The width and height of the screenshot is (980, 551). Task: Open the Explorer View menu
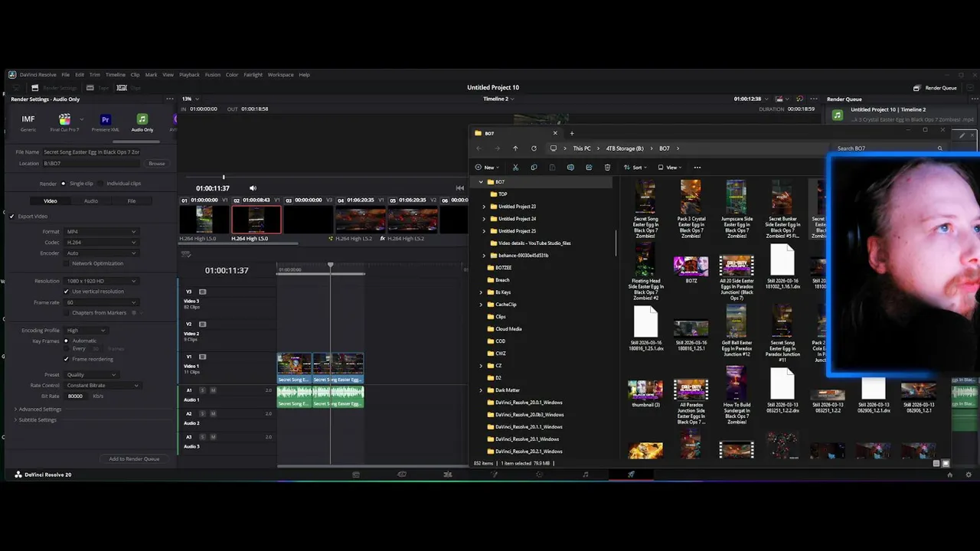coord(670,168)
